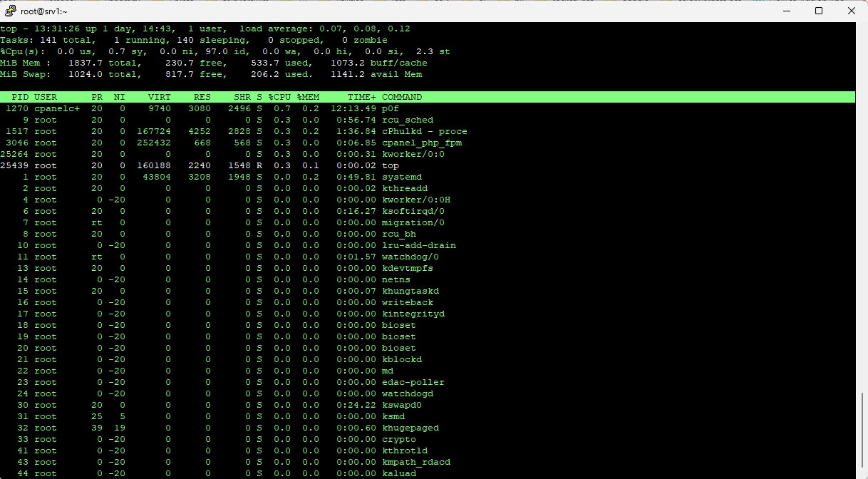Viewport: 868px width, 479px height.
Task: Select the kthreadd command text
Action: coord(405,188)
